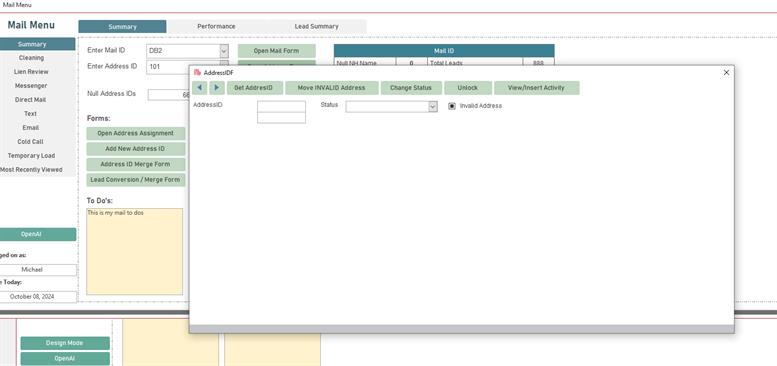Viewport: 777px width, 366px height.
Task: Click the To Do's notes box
Action: (134, 252)
